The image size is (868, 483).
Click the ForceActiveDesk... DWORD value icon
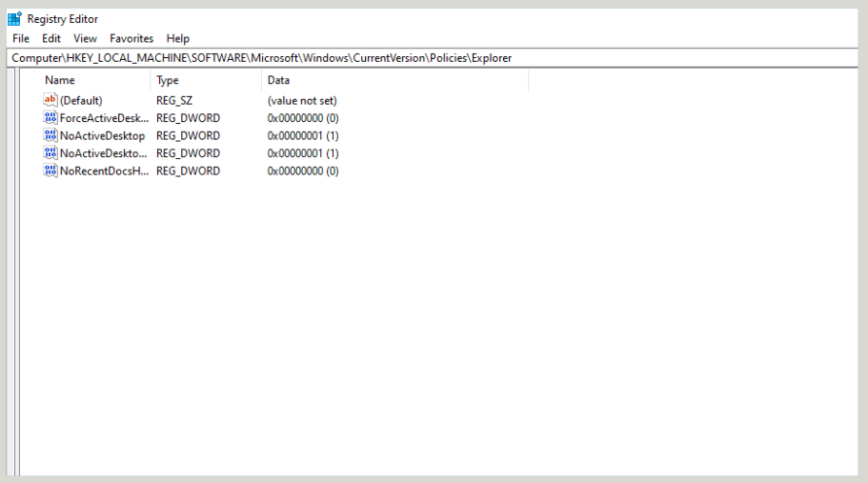coord(50,118)
